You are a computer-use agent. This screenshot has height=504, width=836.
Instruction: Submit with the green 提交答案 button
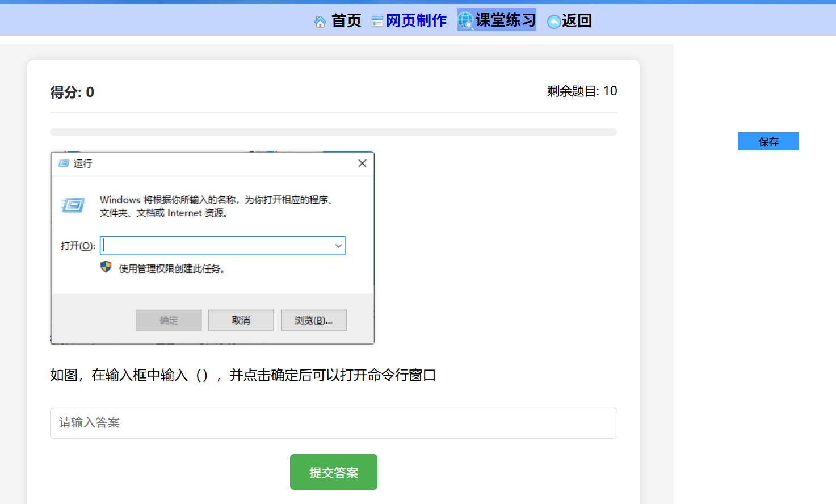tap(333, 472)
